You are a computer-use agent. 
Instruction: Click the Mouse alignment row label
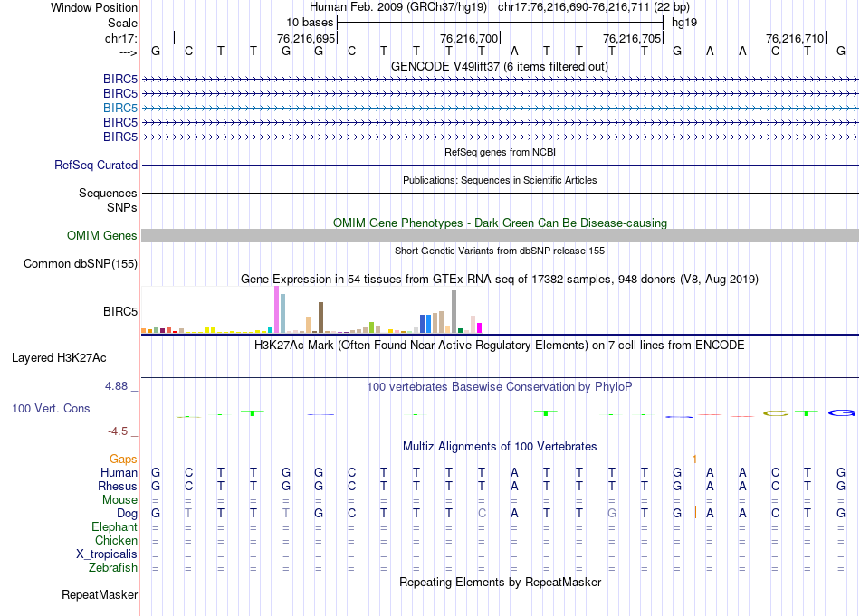(119, 500)
